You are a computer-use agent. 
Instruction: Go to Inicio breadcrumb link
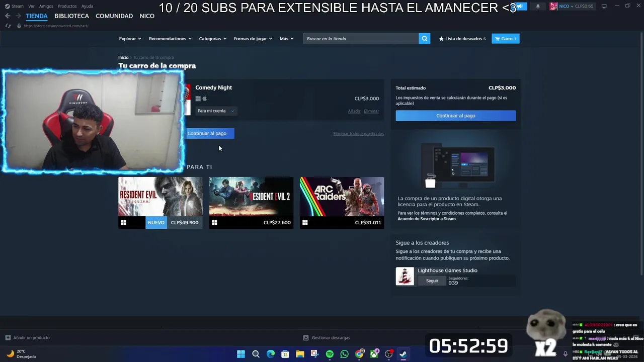click(123, 57)
